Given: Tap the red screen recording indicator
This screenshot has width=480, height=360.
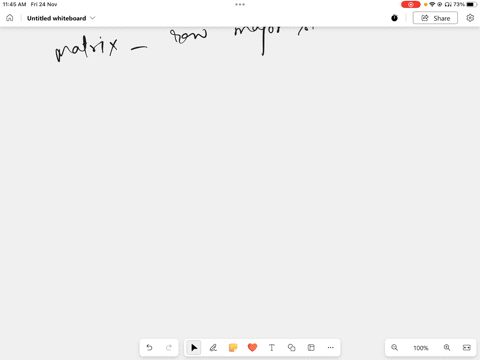Looking at the screenshot, I should click(x=411, y=4).
